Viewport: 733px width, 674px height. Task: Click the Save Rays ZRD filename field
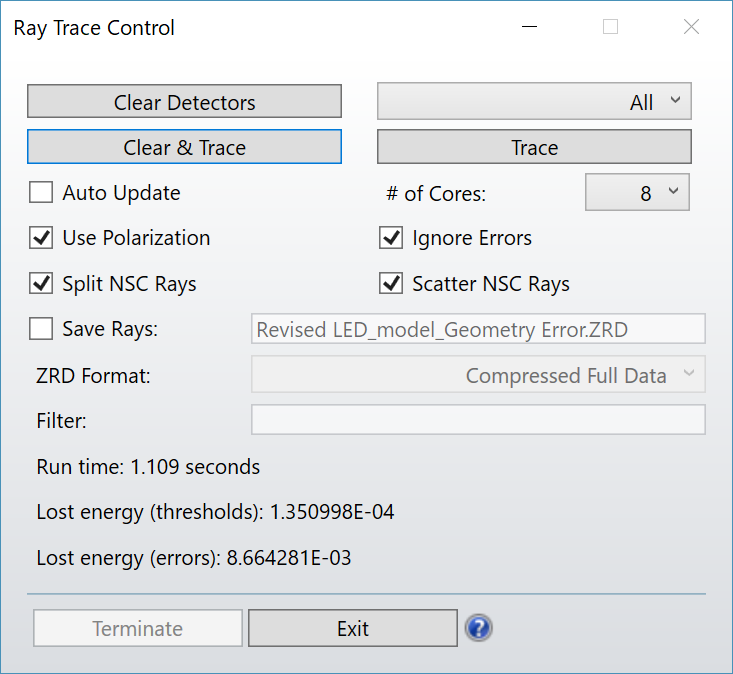point(478,329)
